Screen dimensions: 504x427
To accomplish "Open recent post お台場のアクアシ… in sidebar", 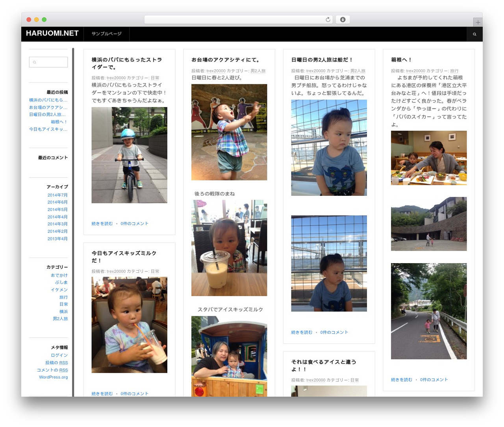I will [48, 107].
